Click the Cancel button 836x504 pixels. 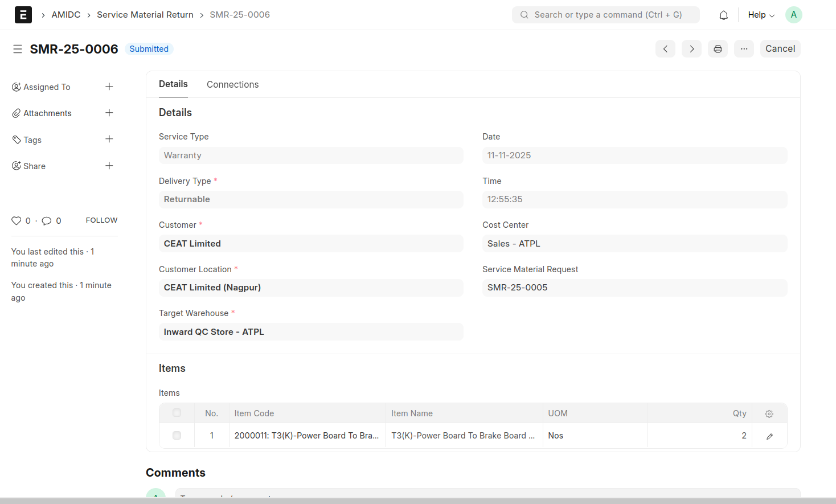[780, 48]
